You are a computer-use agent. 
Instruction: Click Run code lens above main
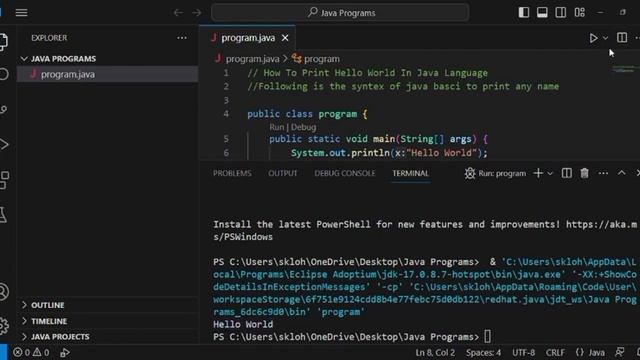(276, 127)
